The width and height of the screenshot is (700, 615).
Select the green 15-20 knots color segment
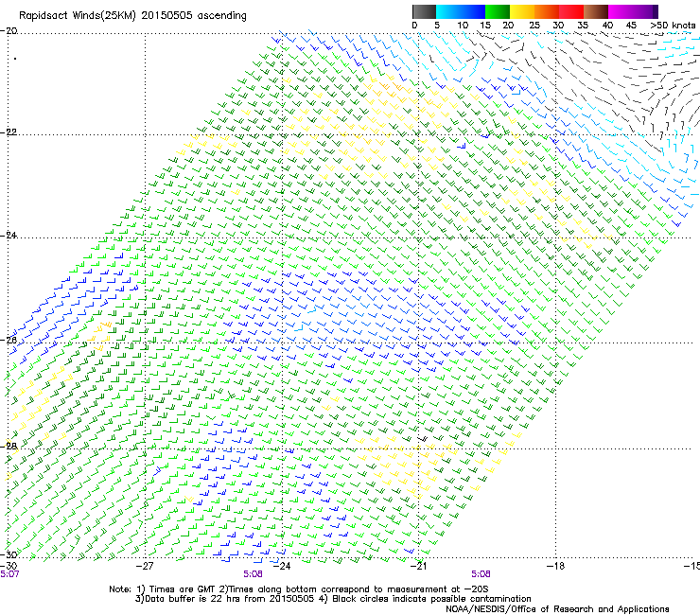[498, 11]
